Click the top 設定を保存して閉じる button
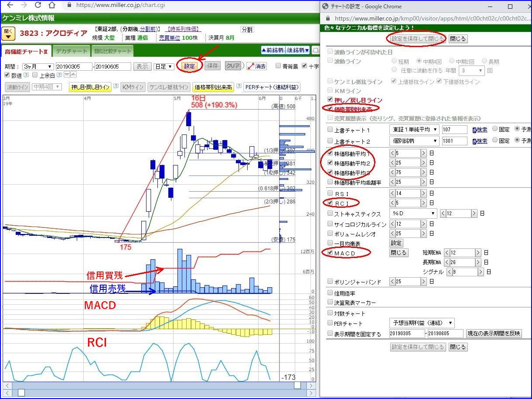This screenshot has height=399, width=532. 418,38
